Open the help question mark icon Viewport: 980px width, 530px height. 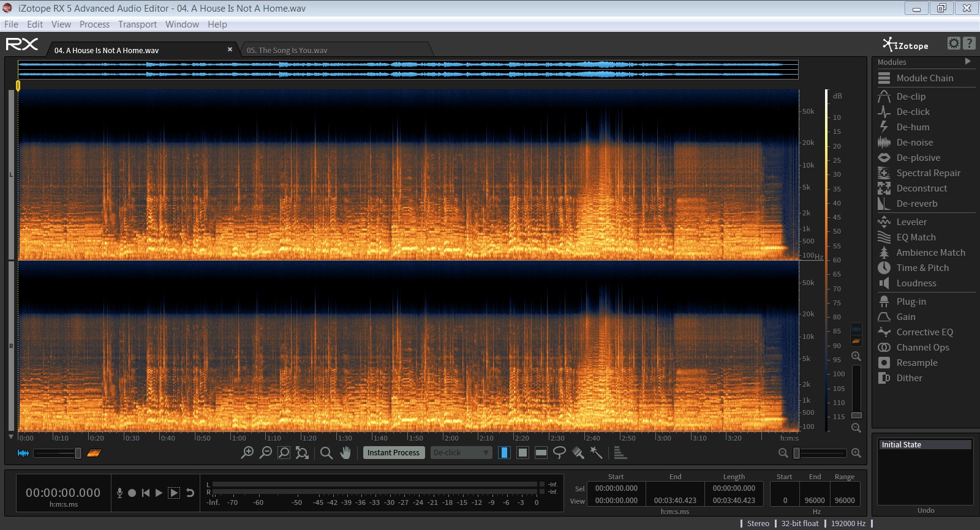(x=969, y=43)
